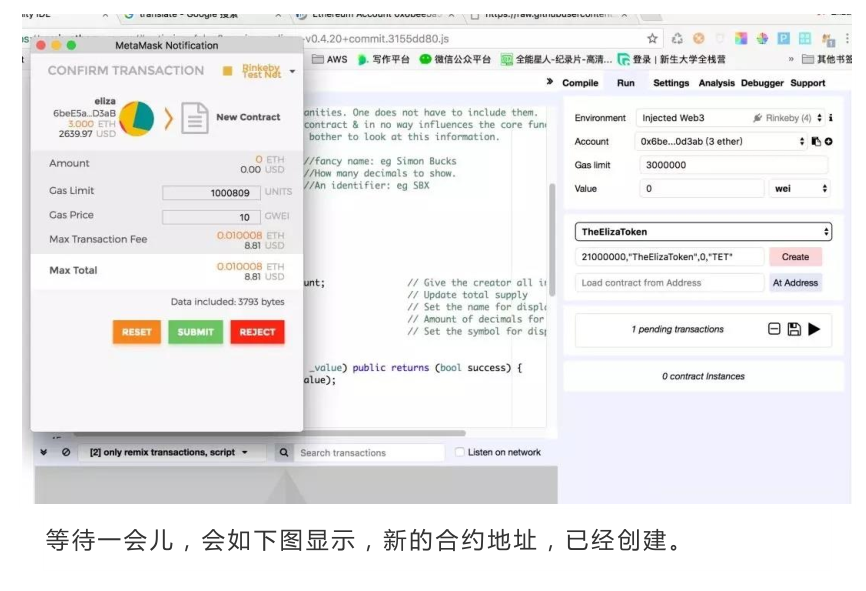Viewport: 866px width, 591px height.
Task: Click the teal grid extension icon
Action: [805, 39]
